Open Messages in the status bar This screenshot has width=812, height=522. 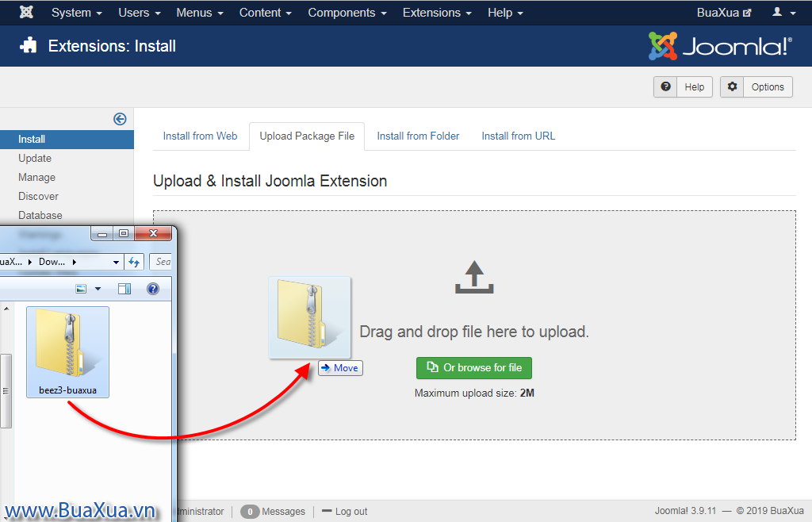tap(273, 512)
